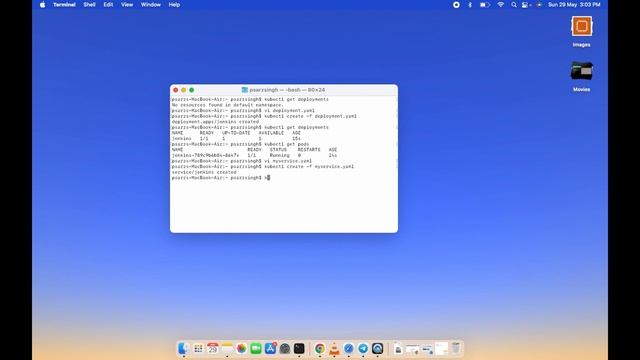The height and width of the screenshot is (360, 640).
Task: Open VLC media player from the dock
Action: point(334,349)
